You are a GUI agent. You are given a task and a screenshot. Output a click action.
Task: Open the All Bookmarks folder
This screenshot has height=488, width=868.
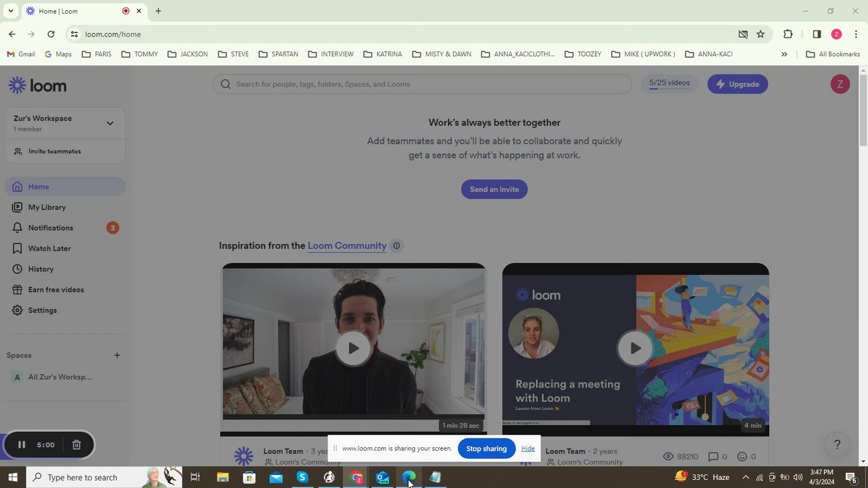(833, 54)
